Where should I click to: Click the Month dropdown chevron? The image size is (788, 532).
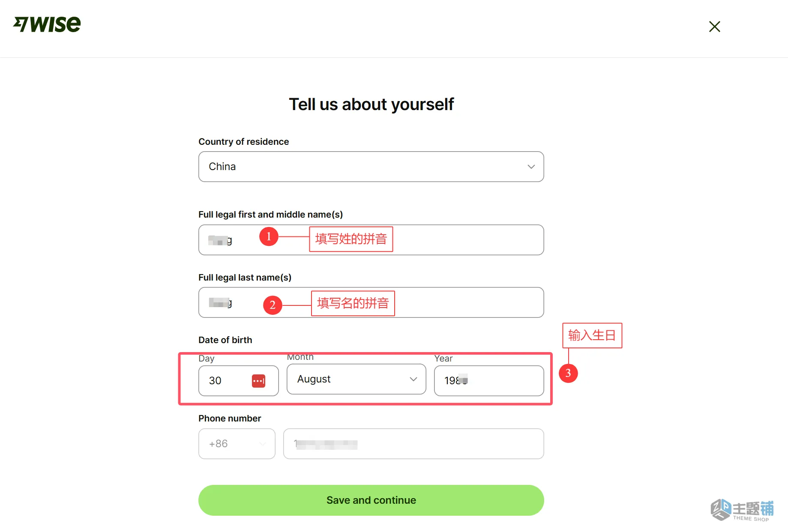click(x=413, y=379)
